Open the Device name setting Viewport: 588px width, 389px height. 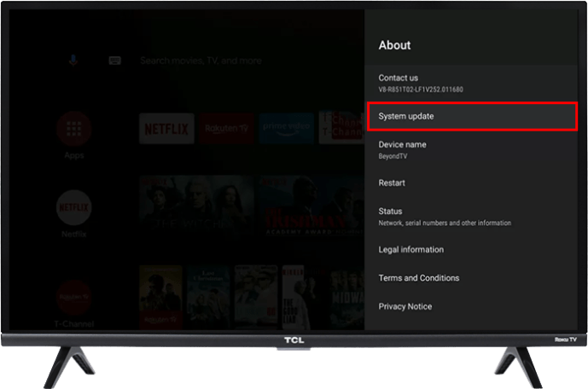472,150
